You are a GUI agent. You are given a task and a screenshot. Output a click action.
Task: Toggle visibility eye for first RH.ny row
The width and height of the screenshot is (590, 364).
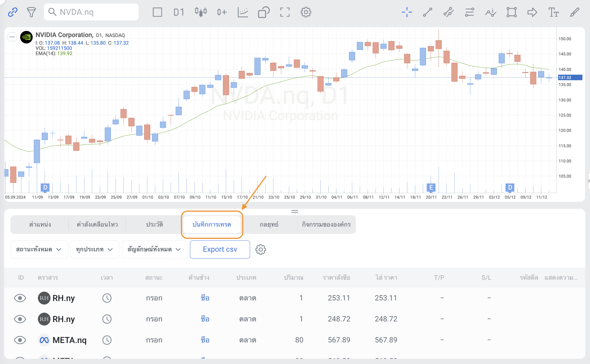click(20, 298)
